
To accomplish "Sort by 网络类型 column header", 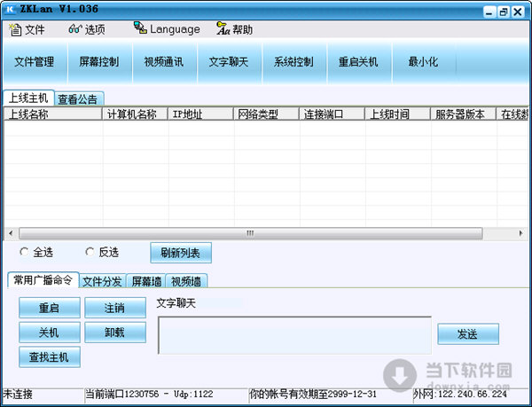I will point(266,114).
